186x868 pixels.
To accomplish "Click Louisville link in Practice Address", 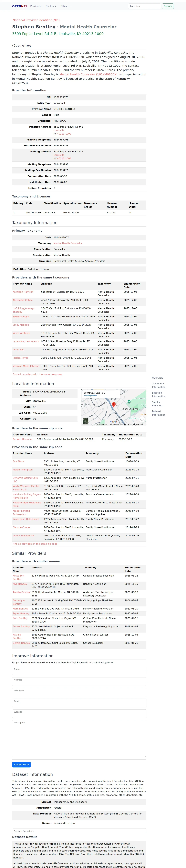I will point(59,130).
